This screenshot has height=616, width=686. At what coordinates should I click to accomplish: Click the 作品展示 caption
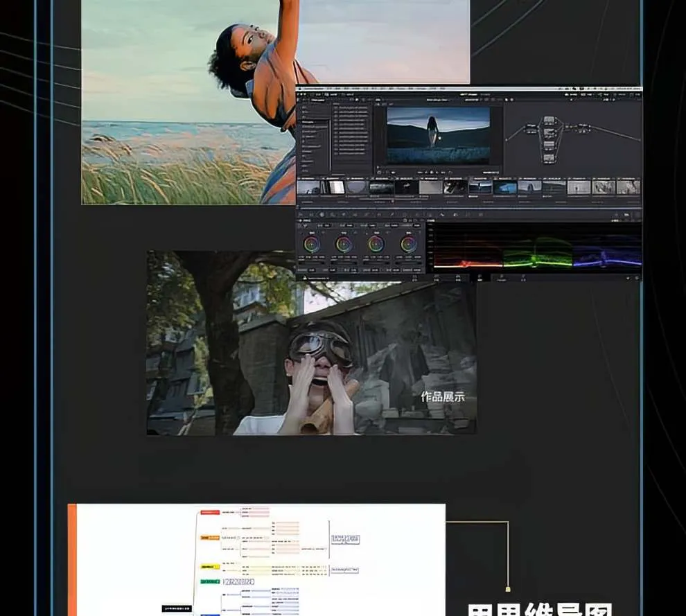click(x=443, y=397)
